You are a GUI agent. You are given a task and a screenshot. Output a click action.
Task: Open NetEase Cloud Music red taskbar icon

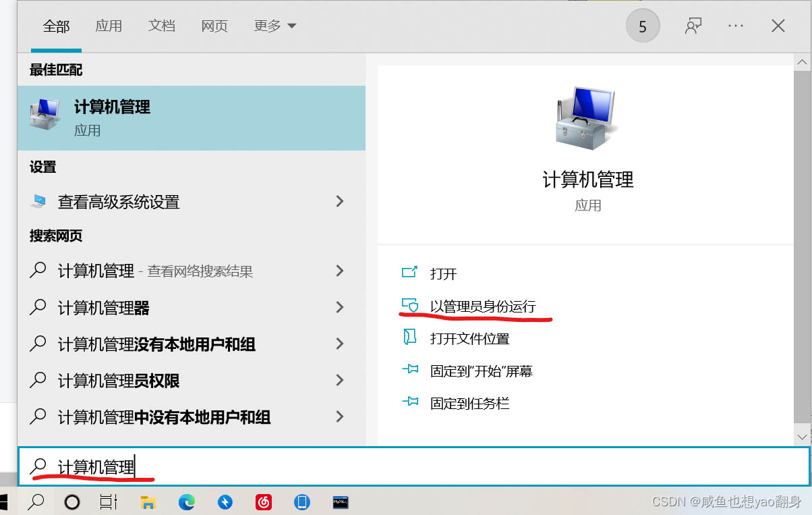click(x=264, y=502)
